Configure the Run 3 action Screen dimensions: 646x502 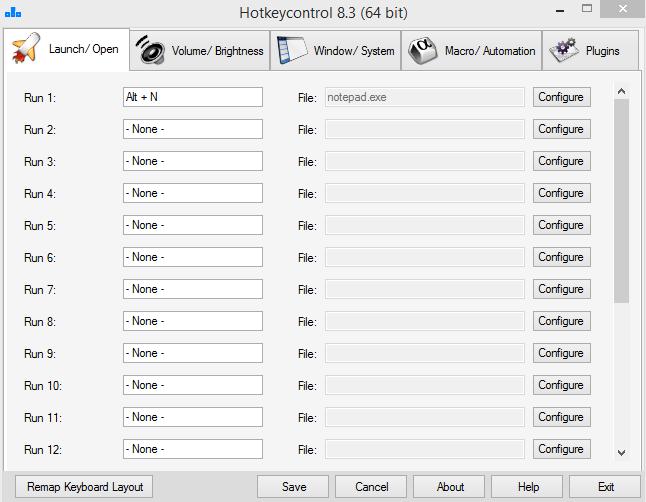562,161
